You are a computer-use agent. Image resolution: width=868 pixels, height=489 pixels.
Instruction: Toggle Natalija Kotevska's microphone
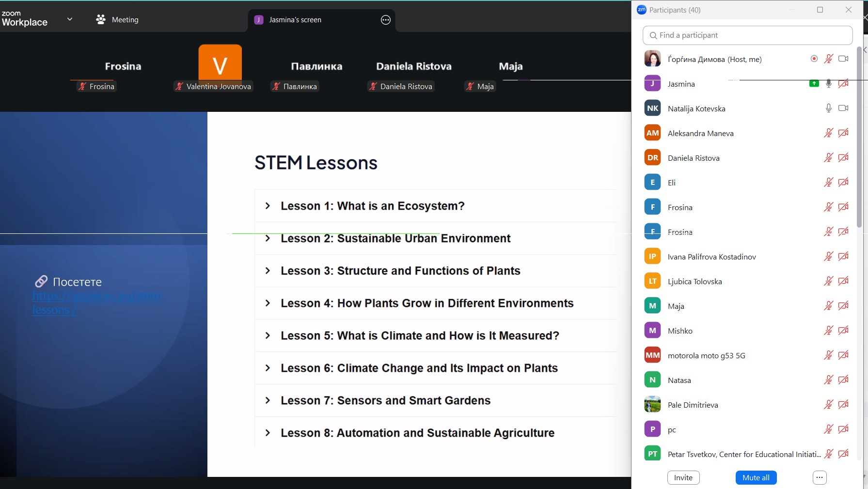coord(828,108)
